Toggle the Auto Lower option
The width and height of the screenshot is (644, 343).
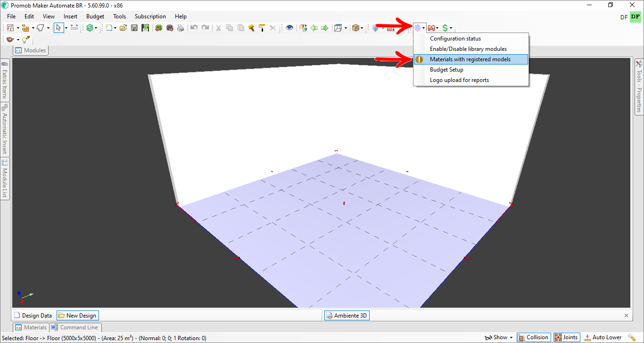click(x=603, y=337)
